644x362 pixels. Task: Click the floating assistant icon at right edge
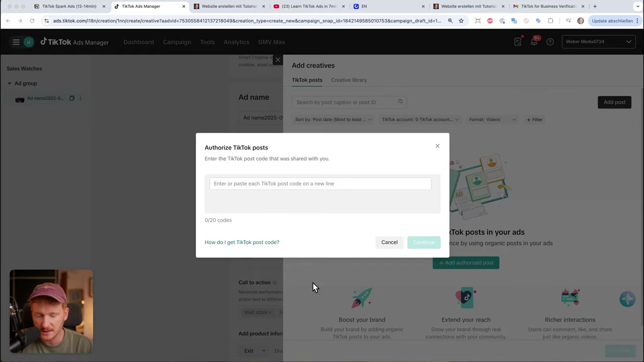point(627,299)
